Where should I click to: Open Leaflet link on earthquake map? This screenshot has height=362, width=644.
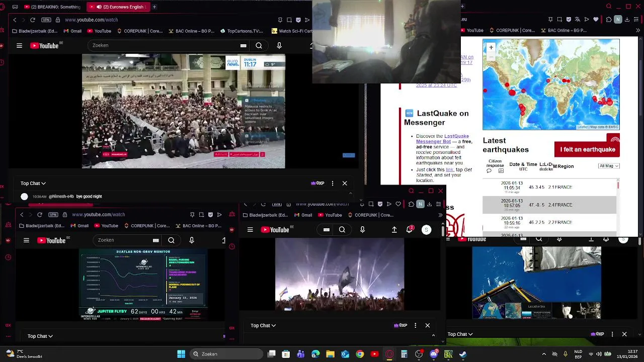(583, 127)
